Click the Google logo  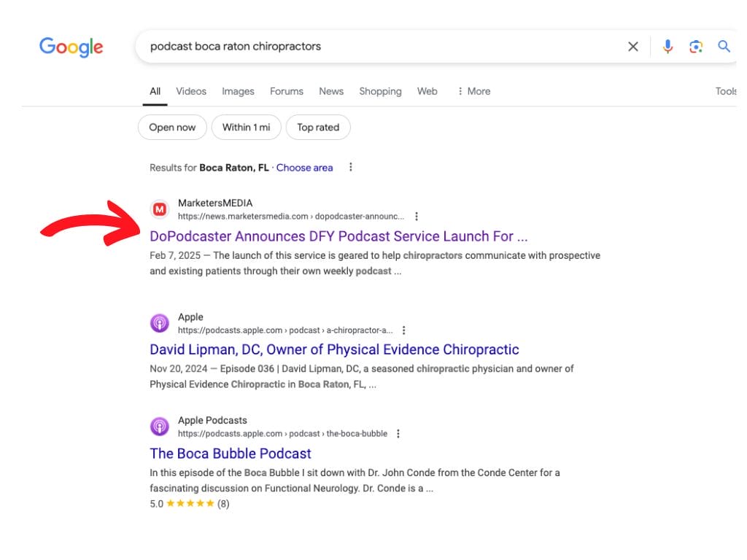point(71,47)
